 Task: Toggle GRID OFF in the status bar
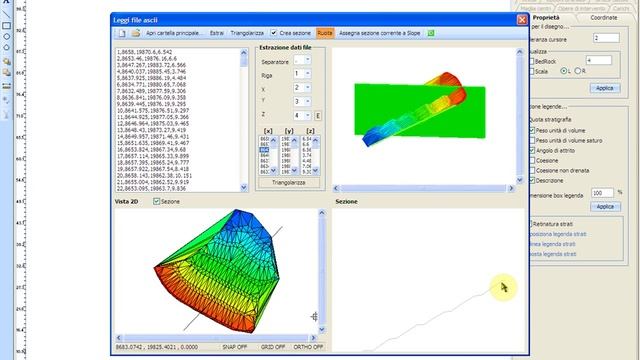(273, 347)
